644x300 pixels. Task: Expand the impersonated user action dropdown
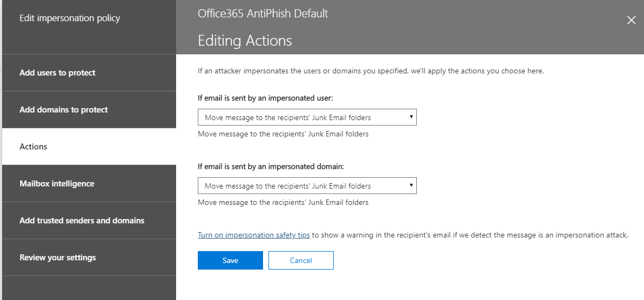coord(307,117)
